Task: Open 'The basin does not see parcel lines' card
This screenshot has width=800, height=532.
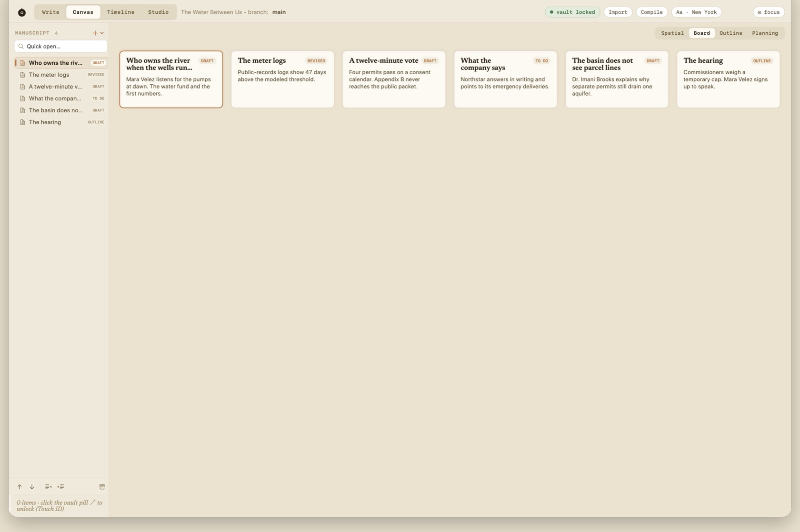Action: pyautogui.click(x=617, y=79)
